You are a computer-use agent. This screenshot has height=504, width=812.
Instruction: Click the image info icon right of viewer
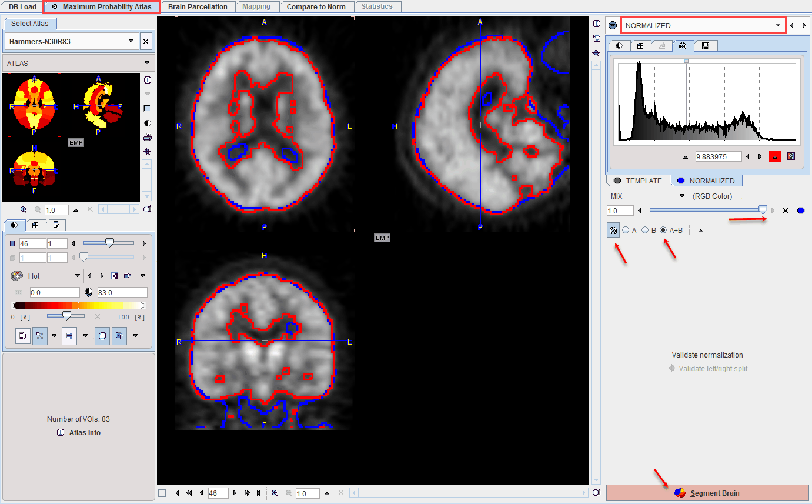(x=596, y=24)
